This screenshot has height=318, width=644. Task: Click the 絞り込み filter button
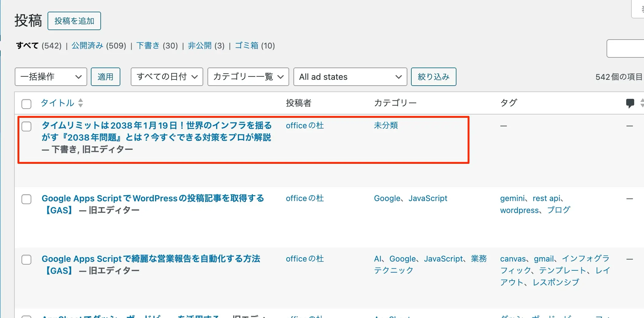coord(434,77)
